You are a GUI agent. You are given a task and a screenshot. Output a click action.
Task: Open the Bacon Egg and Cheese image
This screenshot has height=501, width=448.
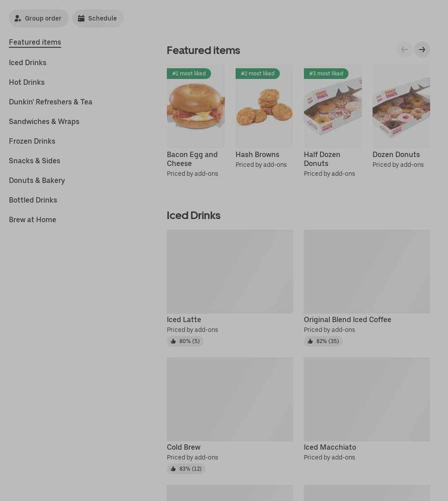(x=195, y=106)
